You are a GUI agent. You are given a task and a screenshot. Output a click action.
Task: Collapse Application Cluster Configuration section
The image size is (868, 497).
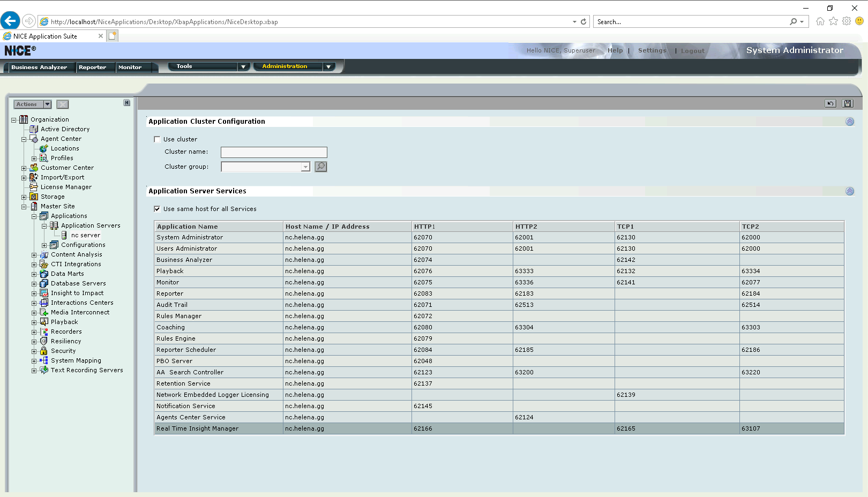(849, 122)
